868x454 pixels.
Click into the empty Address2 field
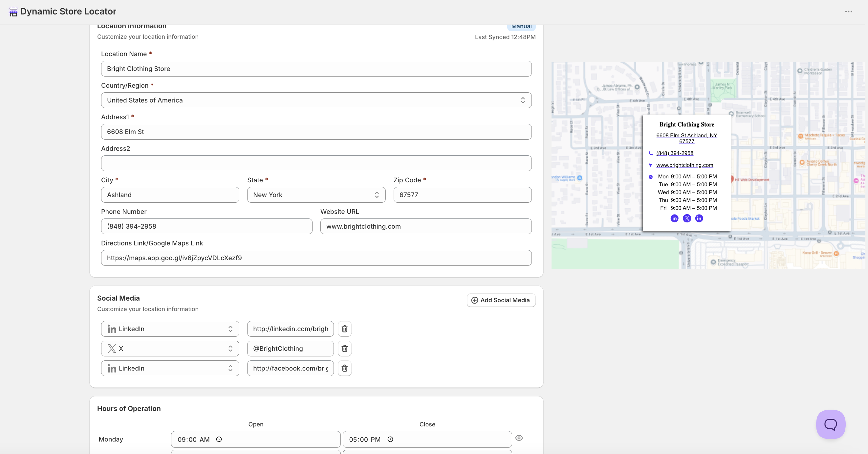(x=316, y=163)
